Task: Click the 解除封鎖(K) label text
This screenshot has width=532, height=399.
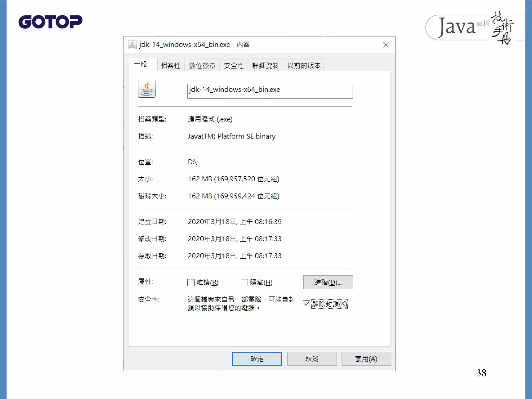Action: click(329, 304)
